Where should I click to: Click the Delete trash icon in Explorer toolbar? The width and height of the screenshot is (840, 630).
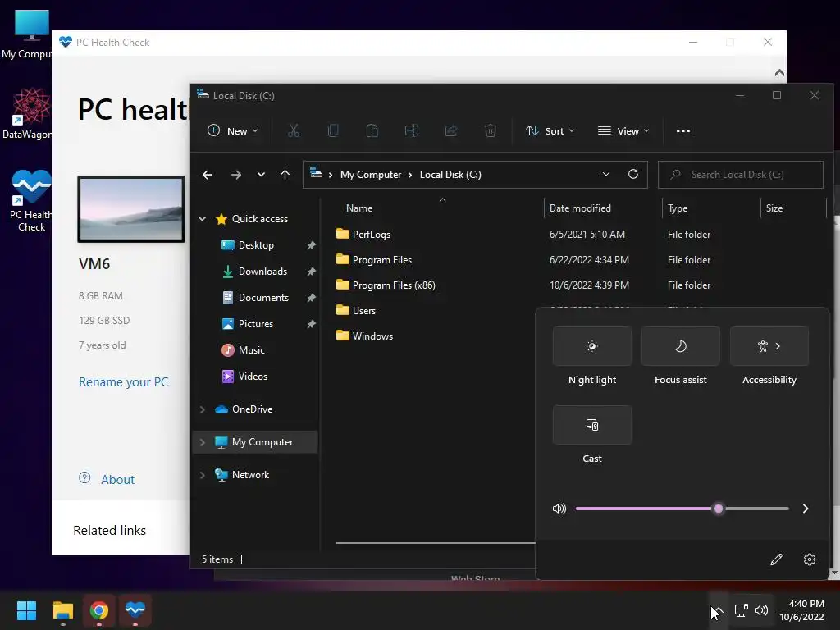(491, 130)
